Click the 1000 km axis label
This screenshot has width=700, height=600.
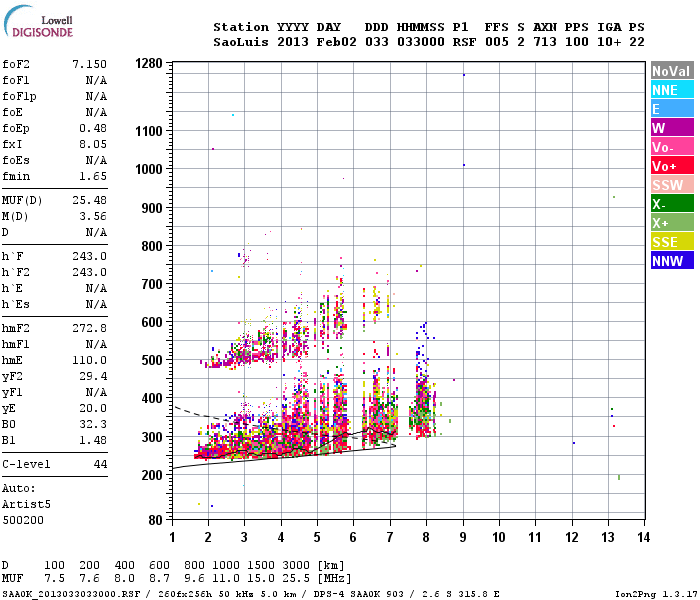(149, 169)
